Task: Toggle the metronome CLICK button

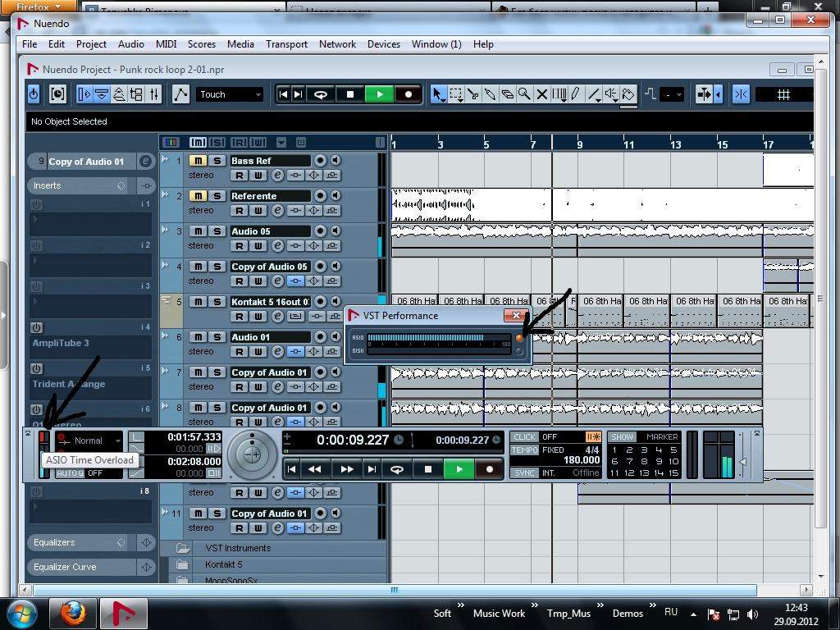Action: [x=524, y=437]
